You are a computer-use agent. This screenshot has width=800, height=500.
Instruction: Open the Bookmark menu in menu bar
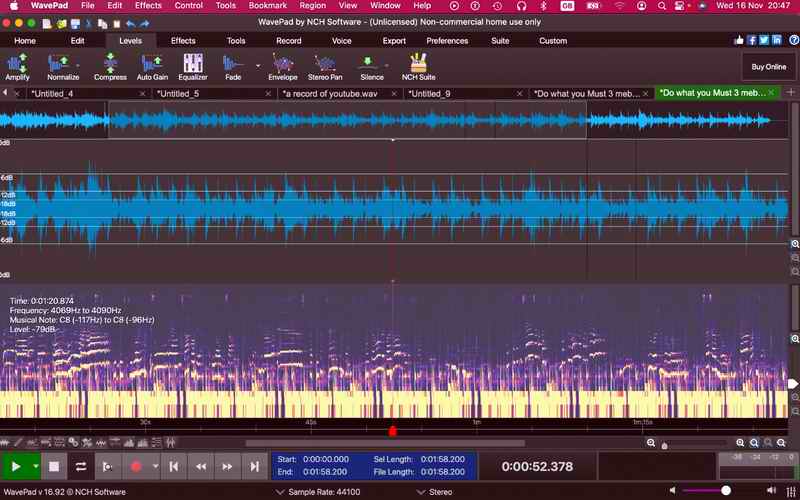coord(267,6)
